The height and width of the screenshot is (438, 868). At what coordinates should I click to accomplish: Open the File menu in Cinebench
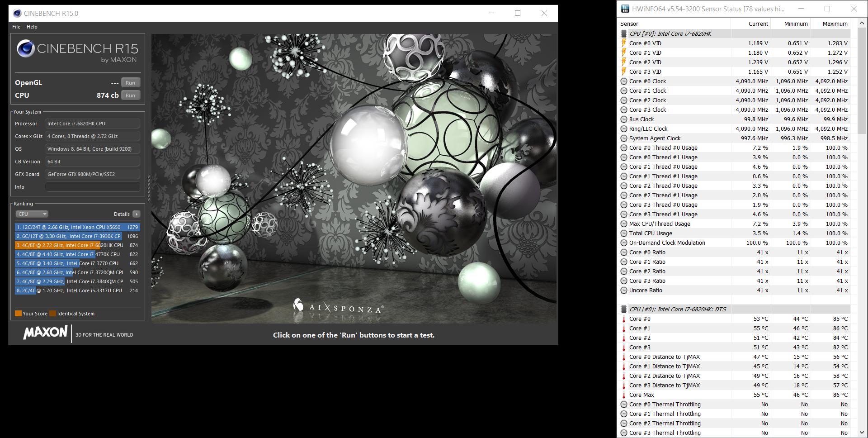tap(16, 27)
